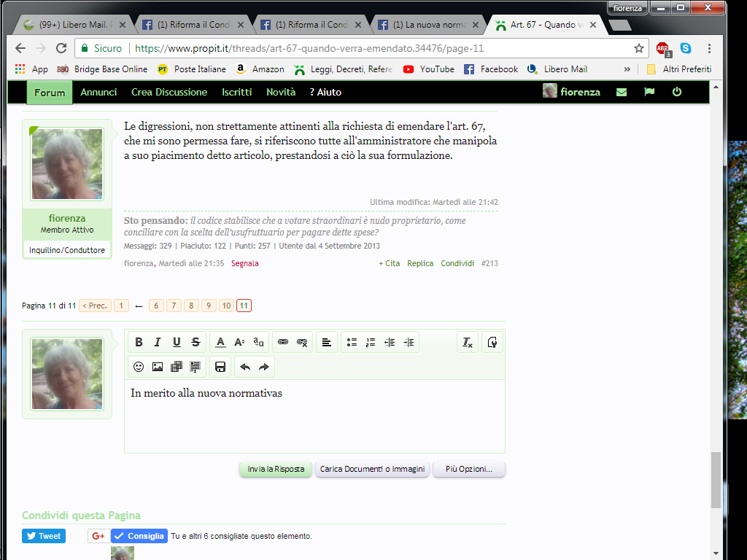Undo the last edit in the editor

point(245,367)
